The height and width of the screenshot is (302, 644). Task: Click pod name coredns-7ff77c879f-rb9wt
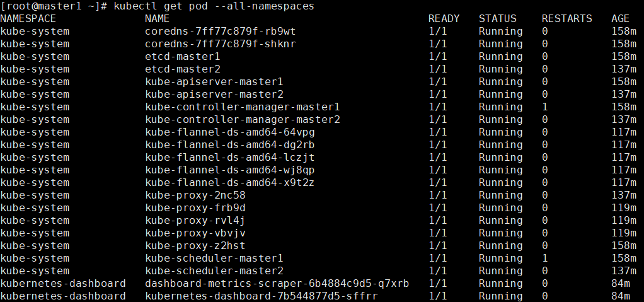coord(220,32)
